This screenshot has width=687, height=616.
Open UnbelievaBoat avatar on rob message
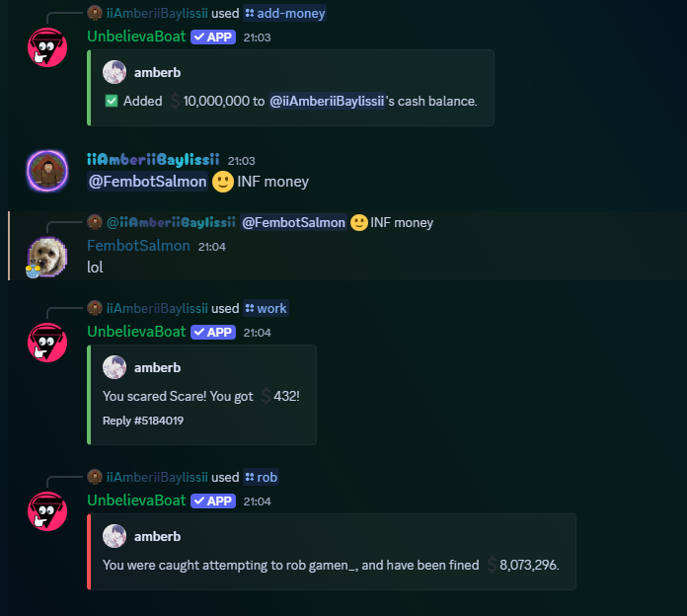[47, 511]
